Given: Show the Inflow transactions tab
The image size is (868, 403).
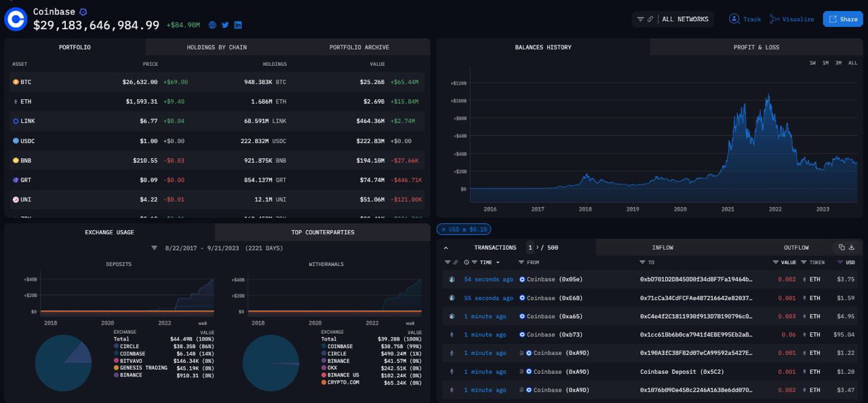Looking at the screenshot, I should pyautogui.click(x=663, y=248).
